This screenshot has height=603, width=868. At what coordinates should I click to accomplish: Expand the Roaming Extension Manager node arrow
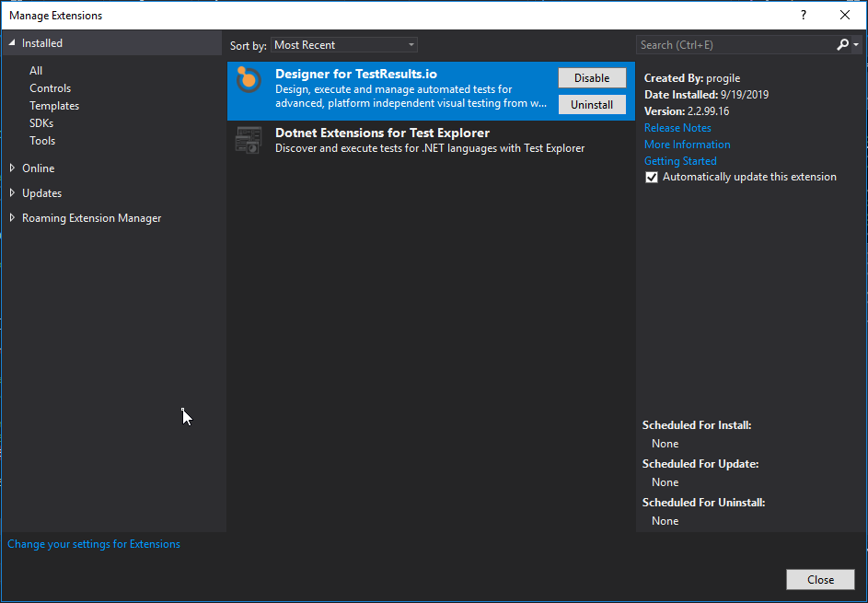coord(12,217)
